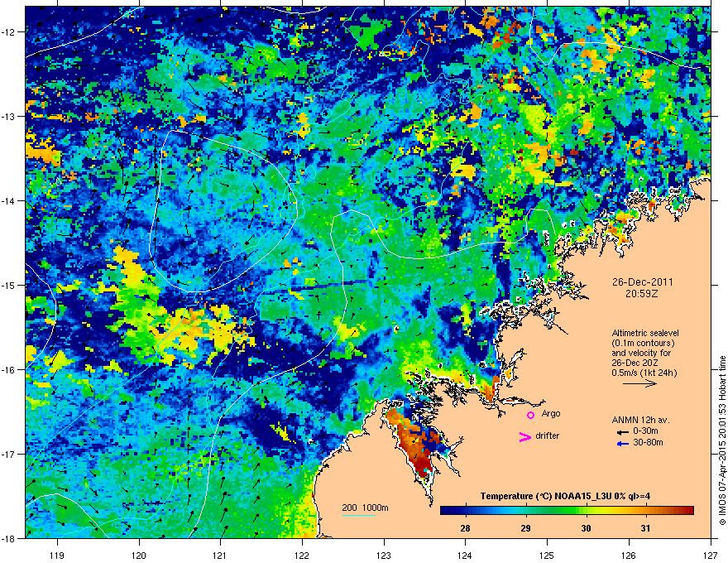The width and height of the screenshot is (728, 563).
Task: Click the 'Altimetric sealevel' legend line
Action: pyautogui.click(x=645, y=333)
